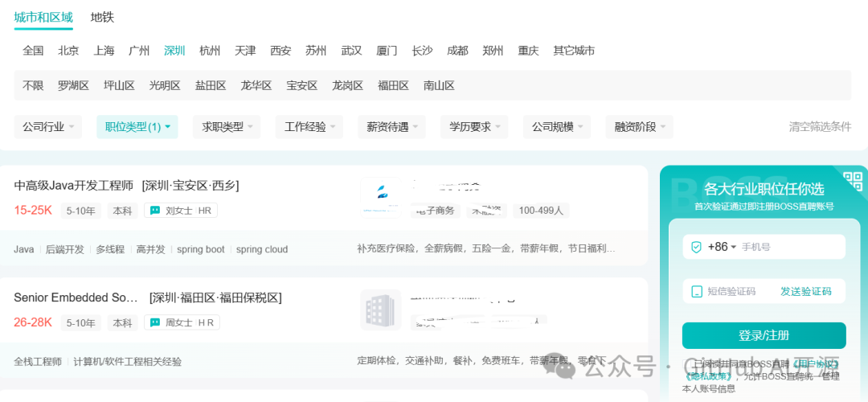868x402 pixels.
Task: Select 不限 district option
Action: pyautogui.click(x=33, y=86)
